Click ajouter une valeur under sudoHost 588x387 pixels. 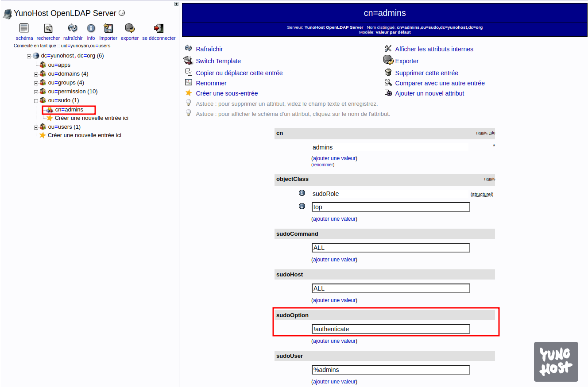(334, 300)
